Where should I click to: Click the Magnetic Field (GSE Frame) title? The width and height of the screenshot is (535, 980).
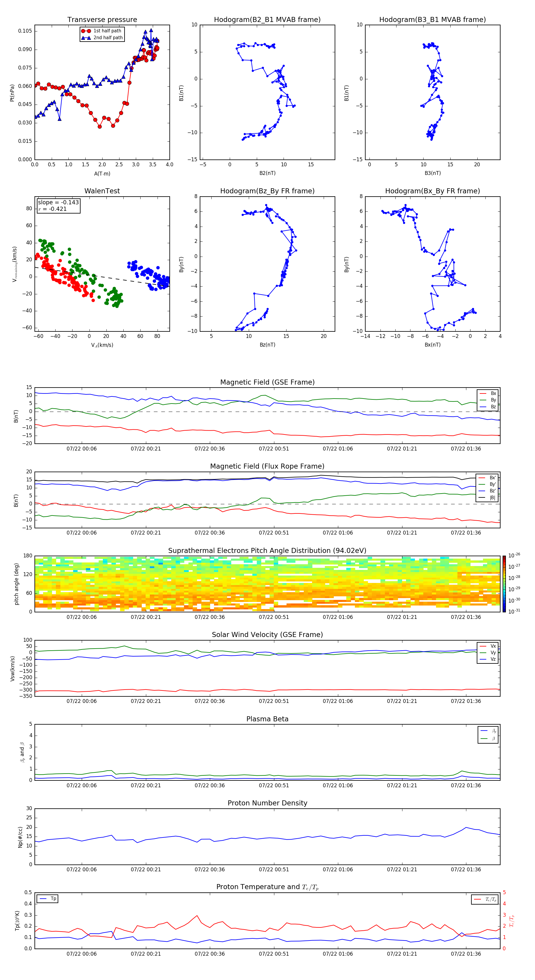267,382
